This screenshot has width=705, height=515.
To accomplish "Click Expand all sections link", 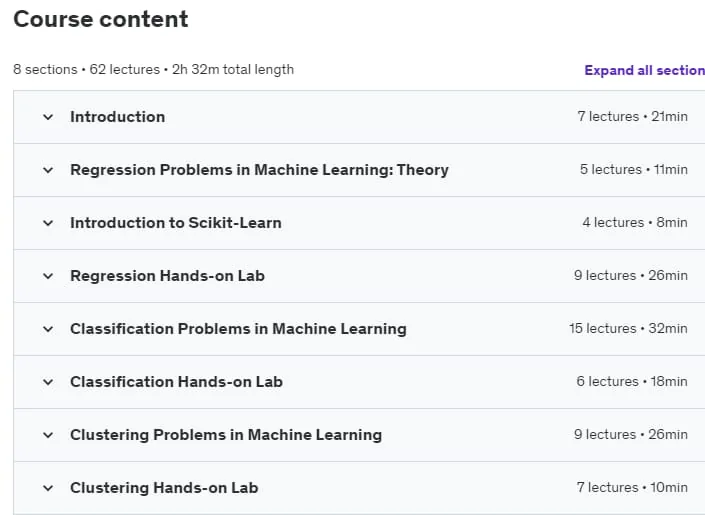I will pyautogui.click(x=644, y=70).
